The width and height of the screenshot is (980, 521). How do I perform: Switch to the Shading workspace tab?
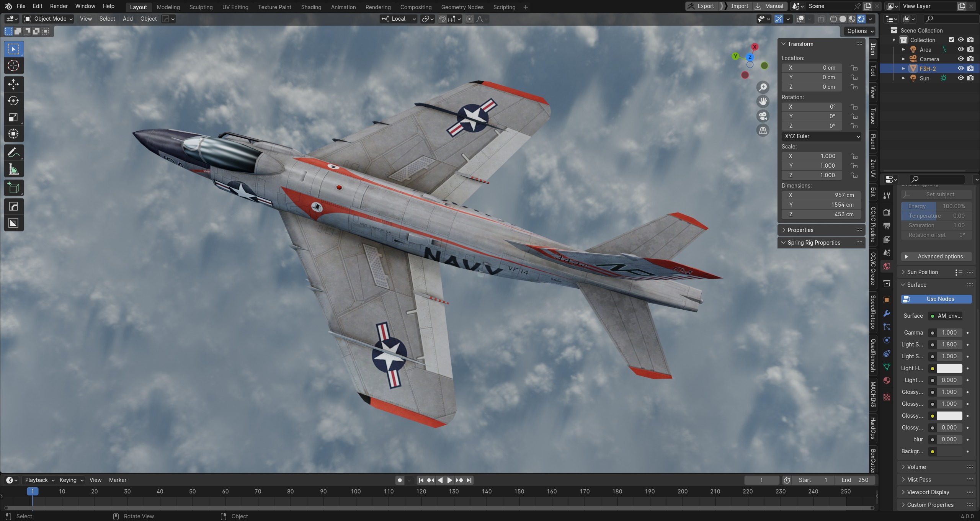click(x=311, y=7)
